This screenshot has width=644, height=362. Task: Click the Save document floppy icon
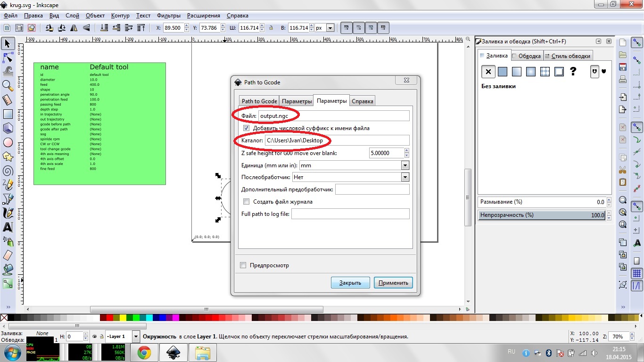tap(623, 66)
